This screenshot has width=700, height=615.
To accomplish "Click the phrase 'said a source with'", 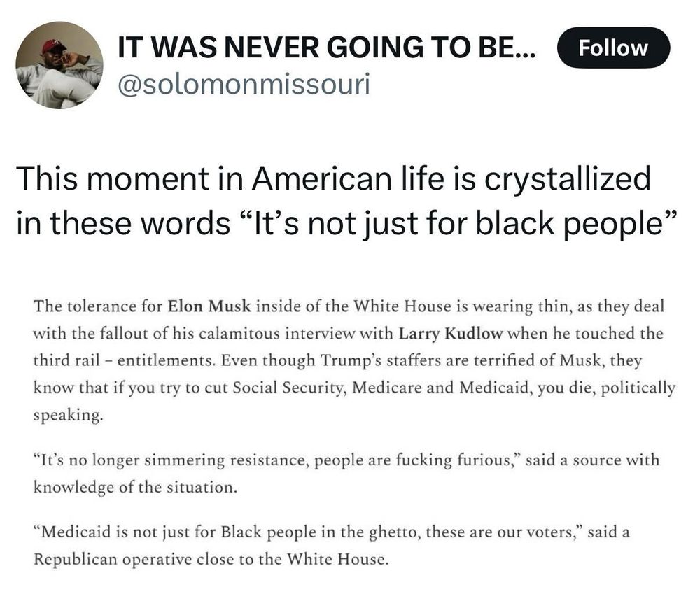I will point(592,460).
